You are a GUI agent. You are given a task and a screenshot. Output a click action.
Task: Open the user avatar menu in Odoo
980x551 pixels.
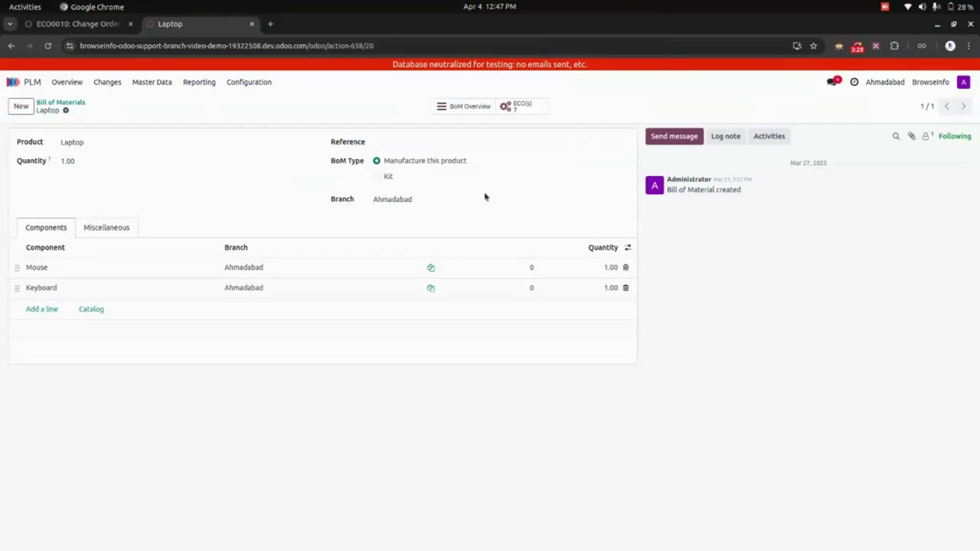[x=964, y=82]
